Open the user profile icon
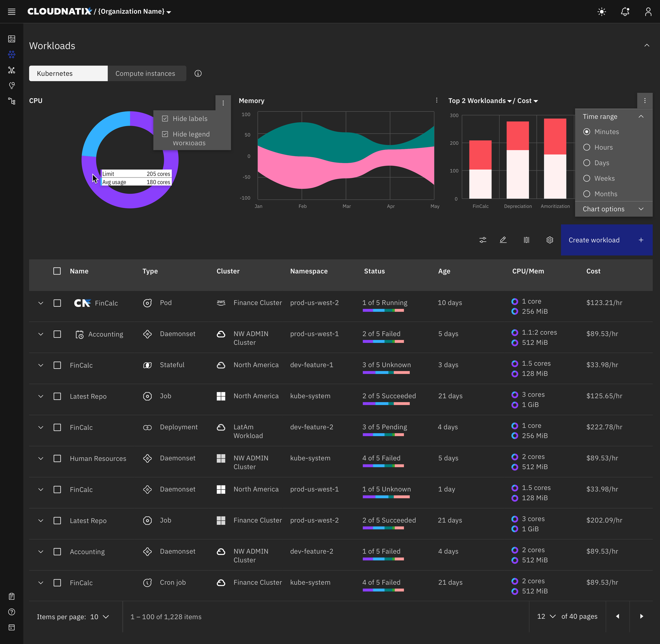The height and width of the screenshot is (644, 660). pyautogui.click(x=648, y=12)
